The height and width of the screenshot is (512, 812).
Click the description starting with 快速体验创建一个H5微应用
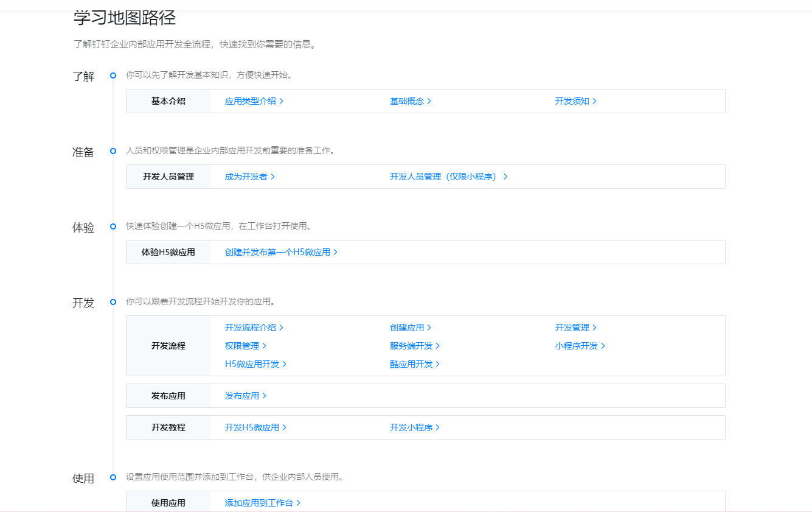click(219, 226)
